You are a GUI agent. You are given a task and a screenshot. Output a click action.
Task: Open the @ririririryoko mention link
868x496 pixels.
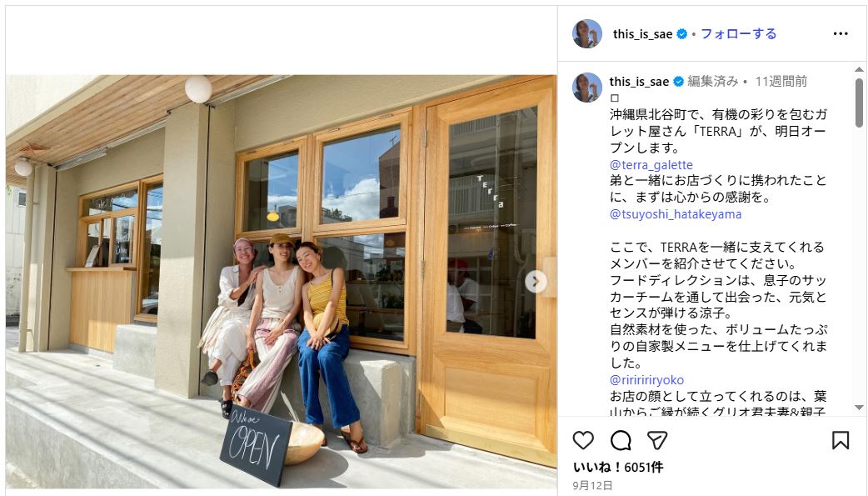pyautogui.click(x=646, y=379)
